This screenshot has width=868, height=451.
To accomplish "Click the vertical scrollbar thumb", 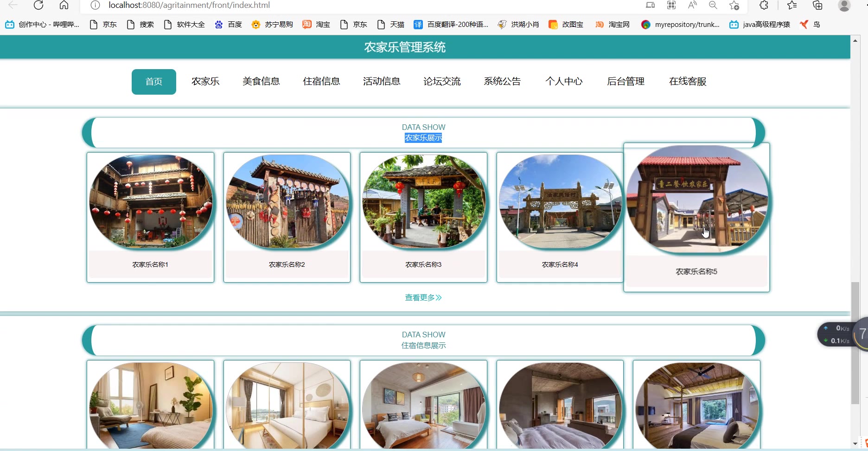I will click(x=855, y=343).
